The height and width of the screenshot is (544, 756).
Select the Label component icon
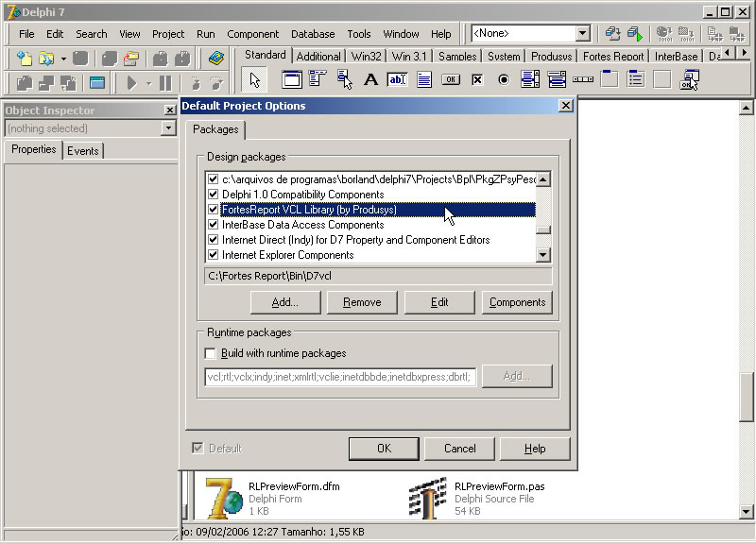click(370, 79)
